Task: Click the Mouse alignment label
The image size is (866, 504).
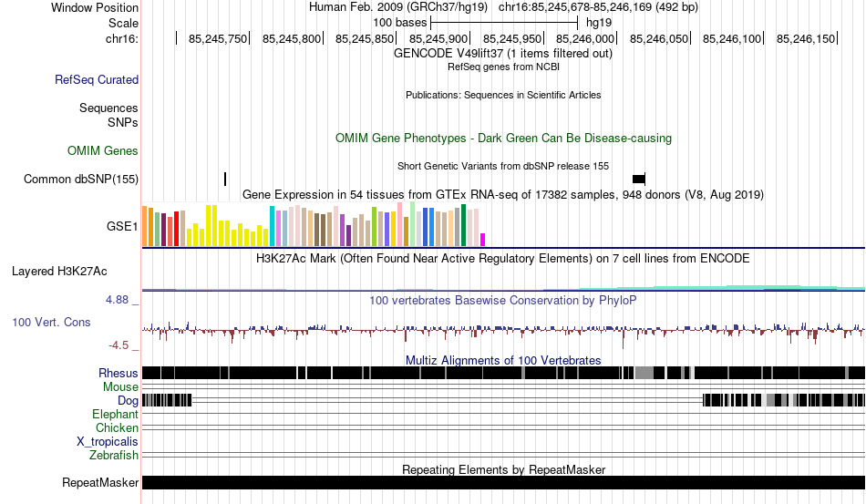Action: tap(120, 387)
